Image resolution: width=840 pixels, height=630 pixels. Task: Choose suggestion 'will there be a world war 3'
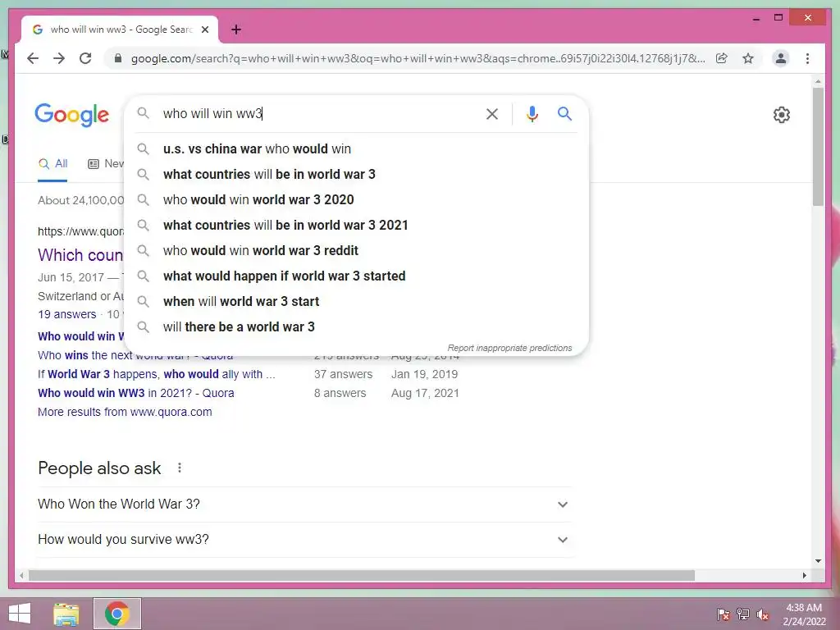(x=356, y=326)
